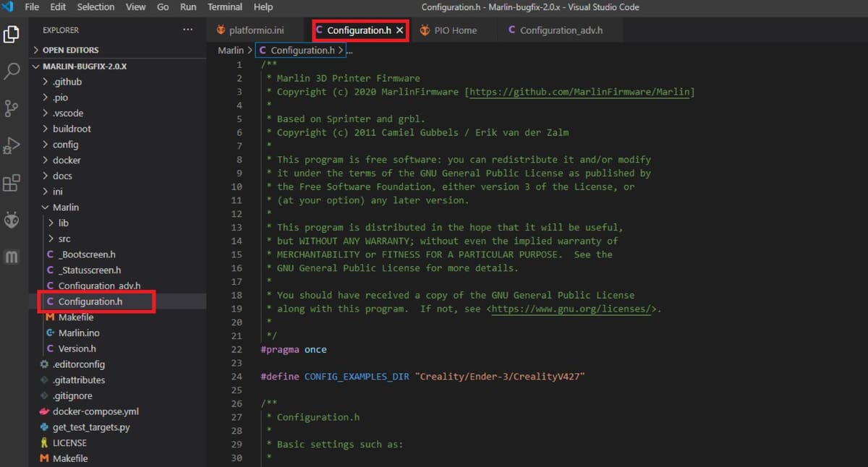Open the Search view in activity bar
The image size is (868, 467).
pyautogui.click(x=12, y=71)
